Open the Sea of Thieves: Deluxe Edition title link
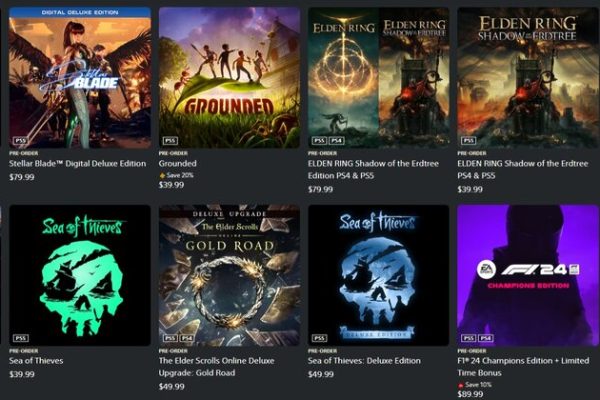 (364, 361)
